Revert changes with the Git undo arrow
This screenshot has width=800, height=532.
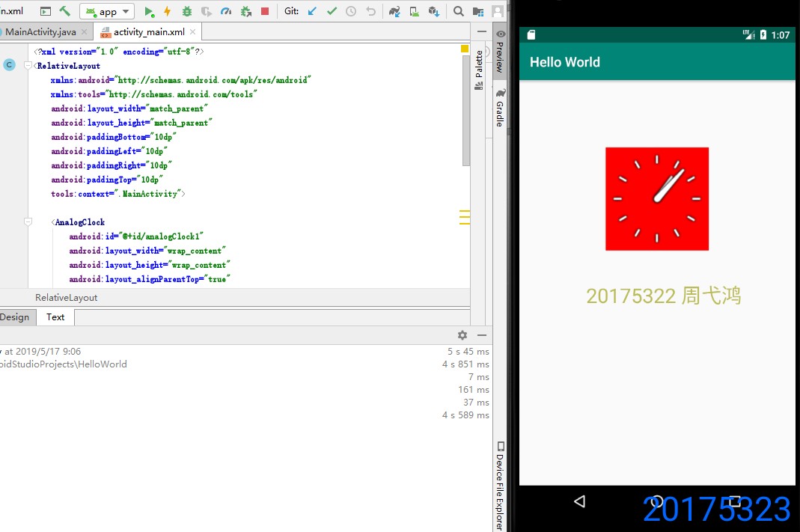pos(371,11)
